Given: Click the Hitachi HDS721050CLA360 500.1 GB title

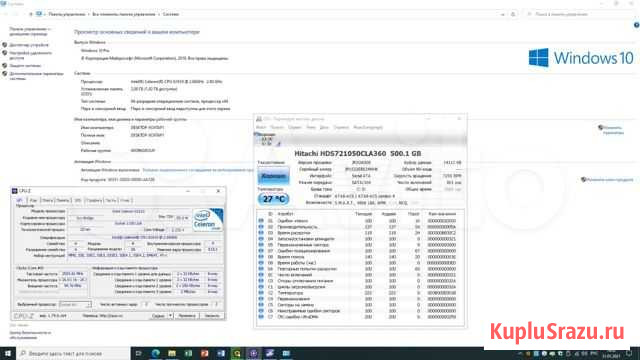Looking at the screenshot, I should pyautogui.click(x=358, y=153).
